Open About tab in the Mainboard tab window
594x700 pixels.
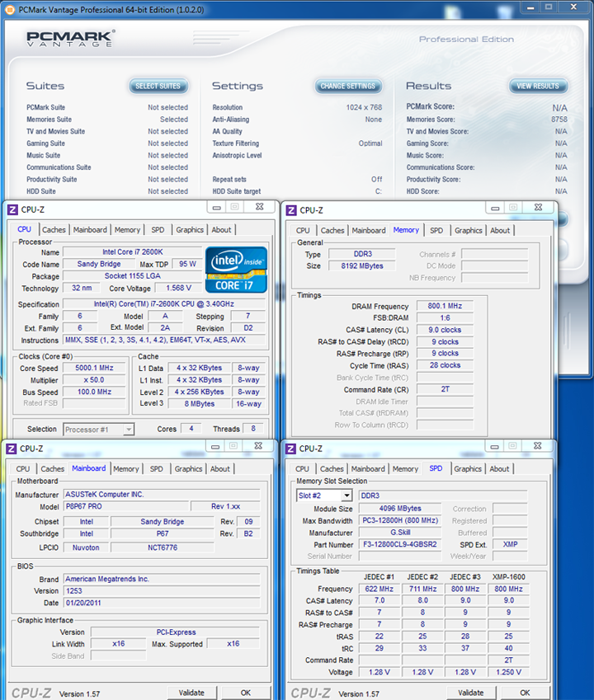[x=219, y=469]
